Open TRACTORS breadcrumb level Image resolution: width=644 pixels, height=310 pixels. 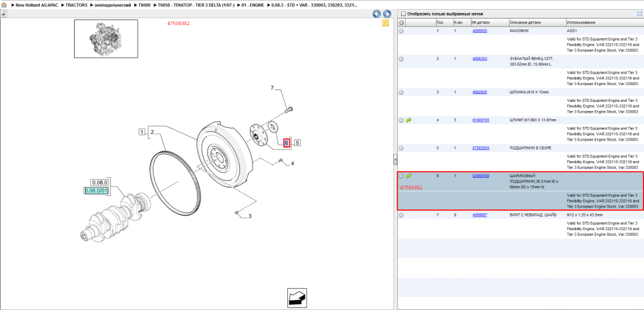(x=77, y=6)
